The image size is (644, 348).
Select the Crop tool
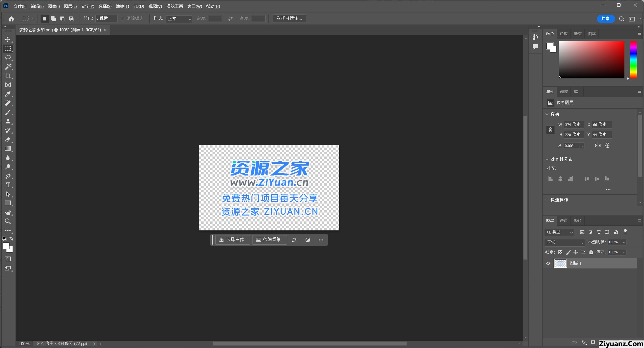pos(8,75)
